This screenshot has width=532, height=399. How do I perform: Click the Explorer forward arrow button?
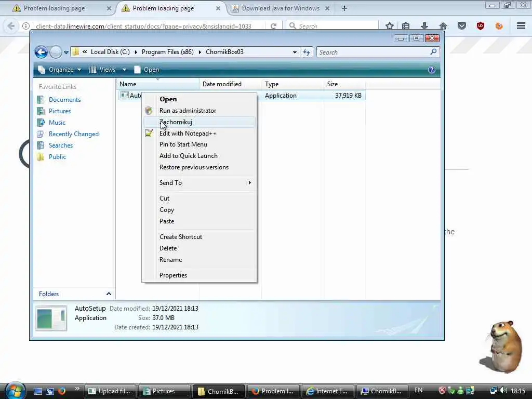click(56, 52)
